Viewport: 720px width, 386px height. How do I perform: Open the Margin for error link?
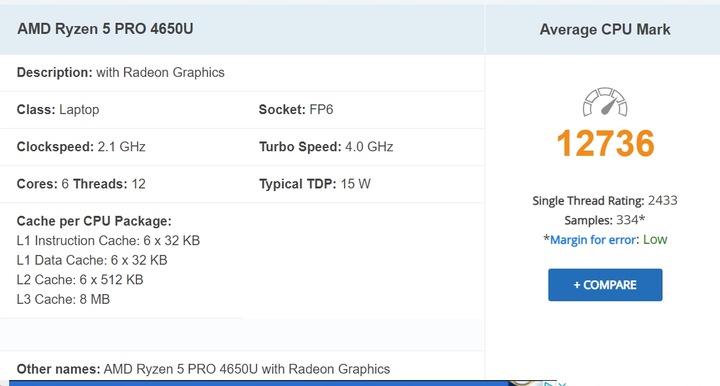(x=593, y=240)
